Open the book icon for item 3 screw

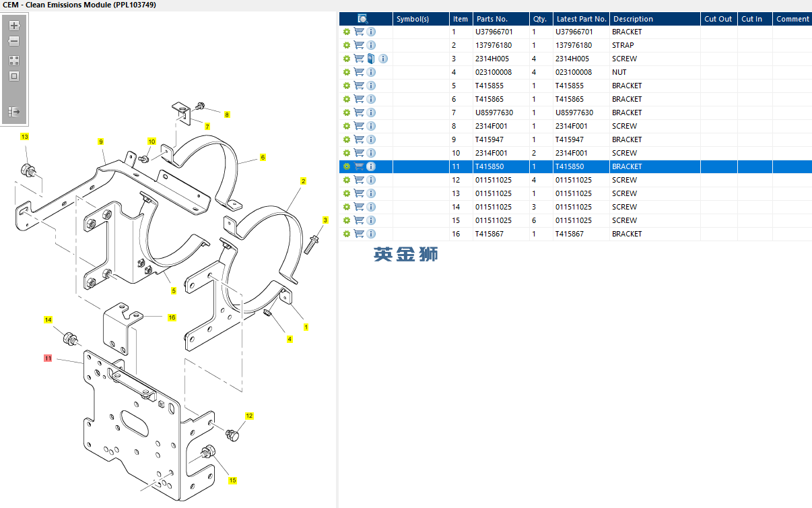coord(371,59)
